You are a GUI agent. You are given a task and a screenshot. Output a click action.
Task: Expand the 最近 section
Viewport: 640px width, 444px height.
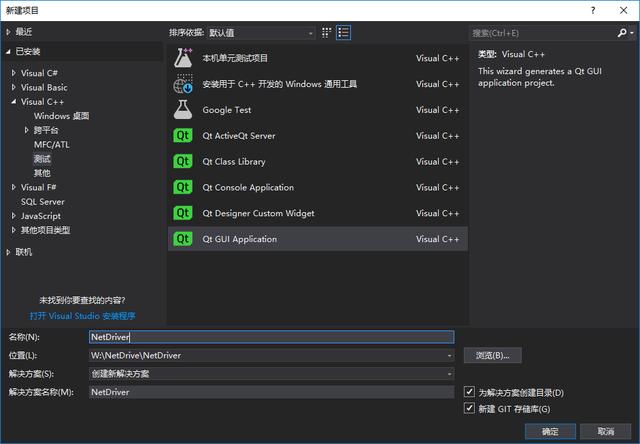[8, 32]
